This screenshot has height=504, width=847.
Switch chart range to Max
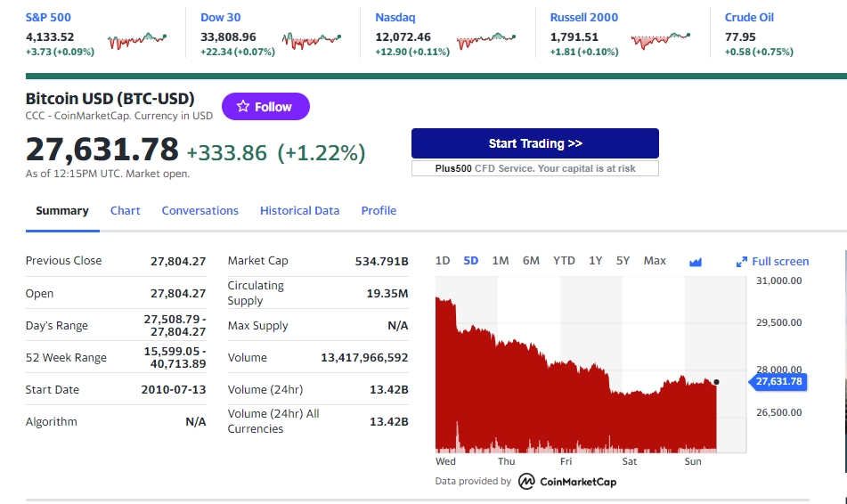tap(655, 261)
